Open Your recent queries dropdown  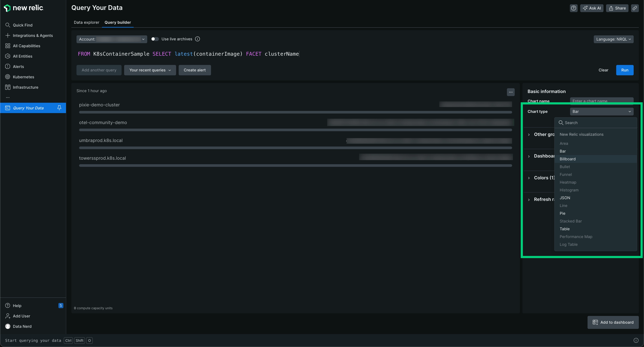click(150, 70)
